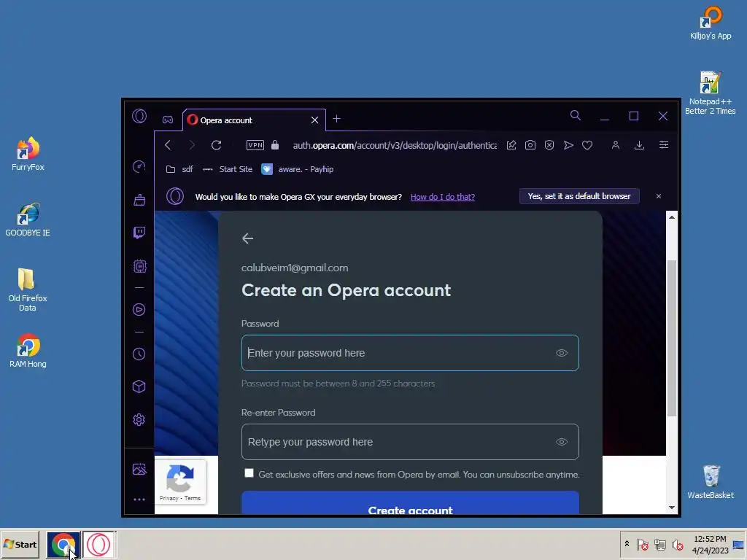
Task: Open RAM Hong desktop shortcut
Action: tap(28, 351)
